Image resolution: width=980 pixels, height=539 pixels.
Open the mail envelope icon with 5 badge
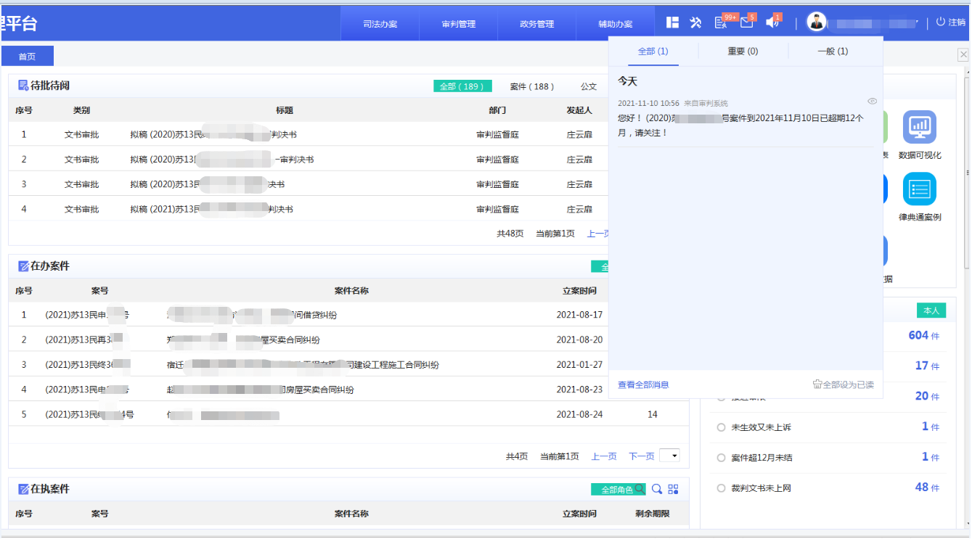coord(746,23)
